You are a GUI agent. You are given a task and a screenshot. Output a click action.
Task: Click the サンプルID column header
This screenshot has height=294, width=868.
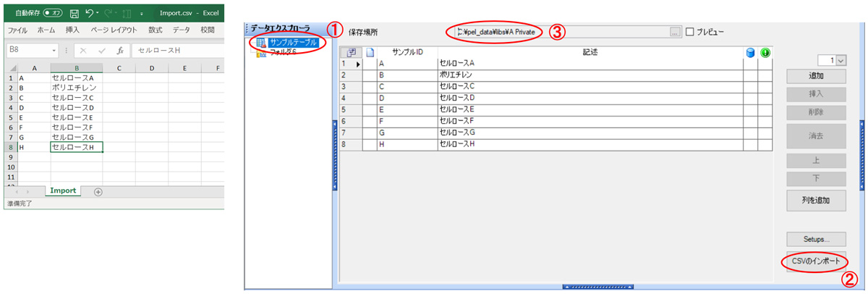pos(407,53)
